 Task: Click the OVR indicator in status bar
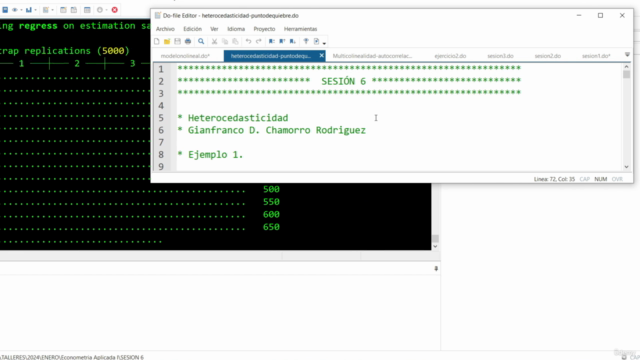coord(617,179)
